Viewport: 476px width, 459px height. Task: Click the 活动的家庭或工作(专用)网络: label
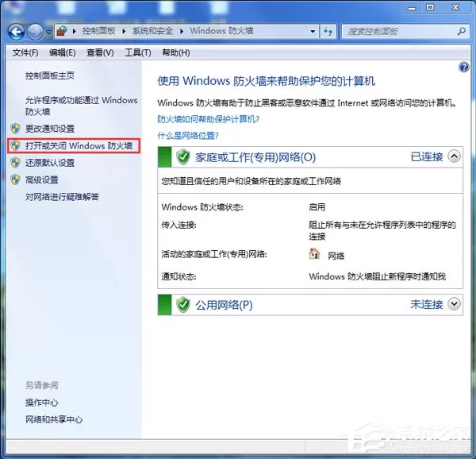[214, 254]
